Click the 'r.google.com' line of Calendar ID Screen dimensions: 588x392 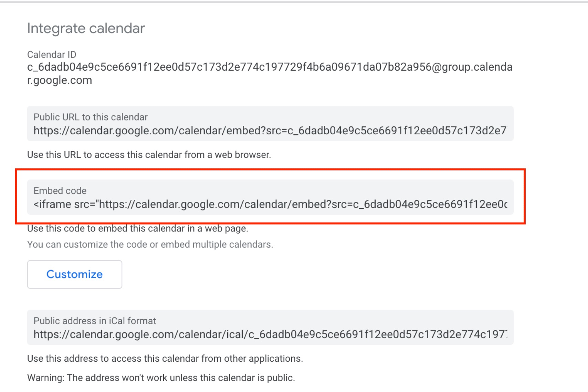[60, 80]
